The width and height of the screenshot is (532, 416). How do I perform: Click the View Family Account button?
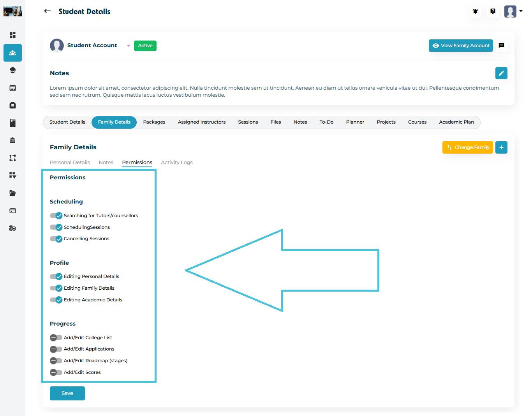click(x=461, y=46)
